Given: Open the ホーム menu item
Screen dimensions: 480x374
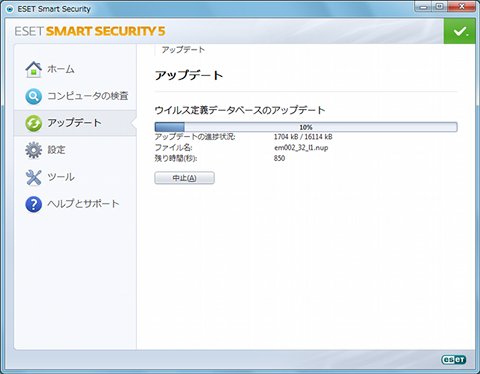Looking at the screenshot, I should point(61,69).
